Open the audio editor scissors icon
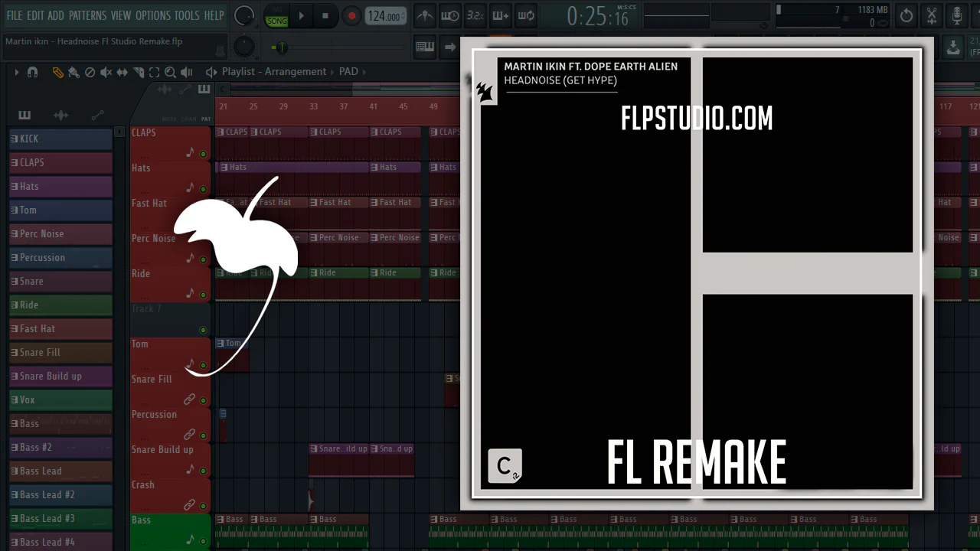980x551 pixels. 932,15
